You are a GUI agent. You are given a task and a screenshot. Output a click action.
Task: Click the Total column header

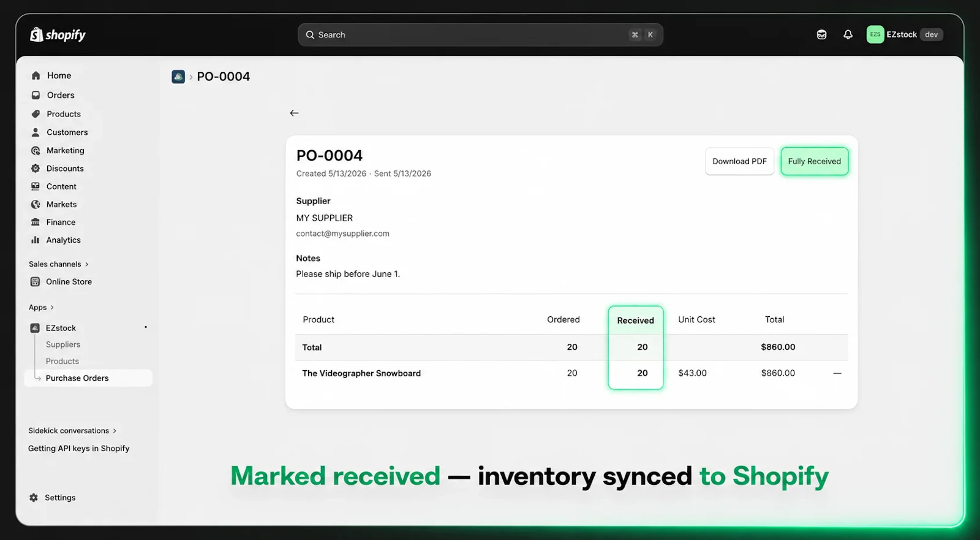click(774, 320)
